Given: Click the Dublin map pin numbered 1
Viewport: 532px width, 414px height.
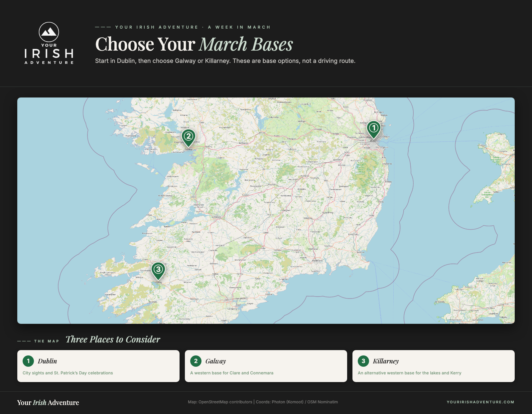Looking at the screenshot, I should pyautogui.click(x=374, y=129).
